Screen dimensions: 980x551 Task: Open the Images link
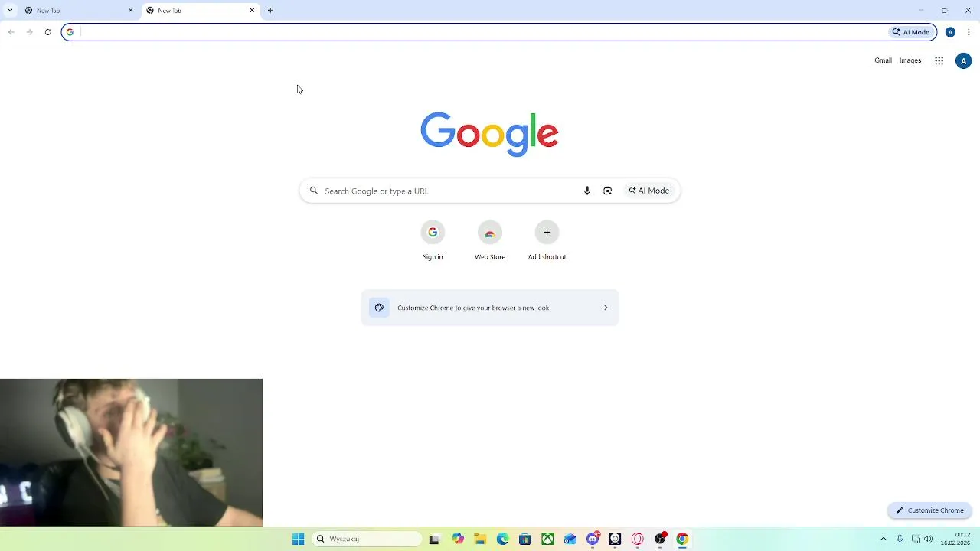click(910, 60)
